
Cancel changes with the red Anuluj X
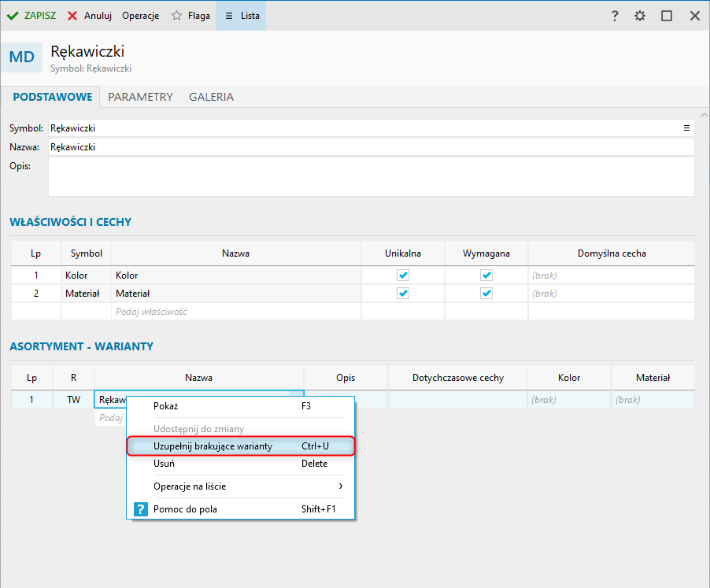[x=72, y=16]
